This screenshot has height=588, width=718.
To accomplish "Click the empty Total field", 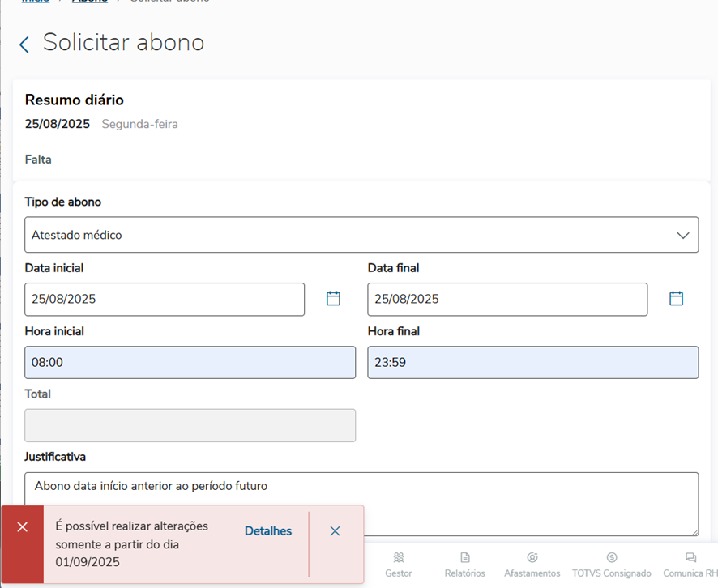I will click(190, 425).
